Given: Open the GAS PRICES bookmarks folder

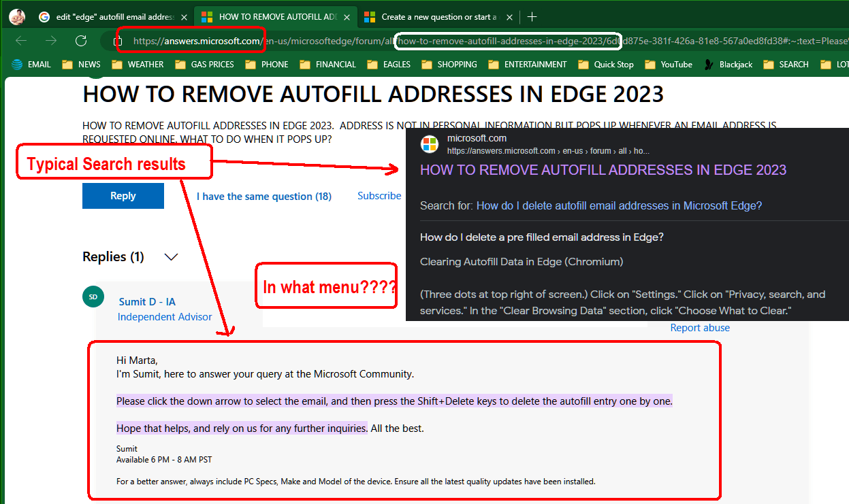Looking at the screenshot, I should pos(204,65).
